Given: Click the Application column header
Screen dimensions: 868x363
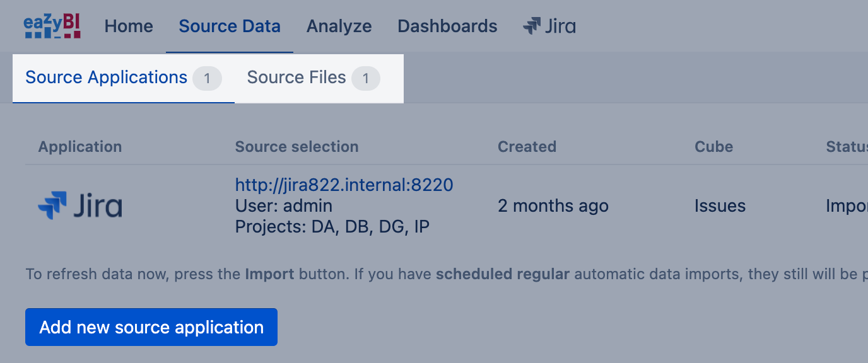Looking at the screenshot, I should [x=80, y=147].
